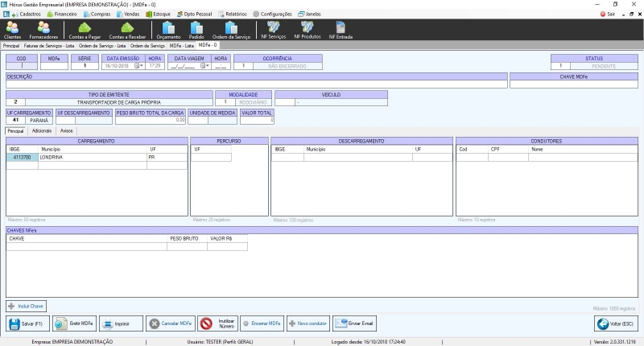Select the Avisos sub-tab

pos(67,131)
